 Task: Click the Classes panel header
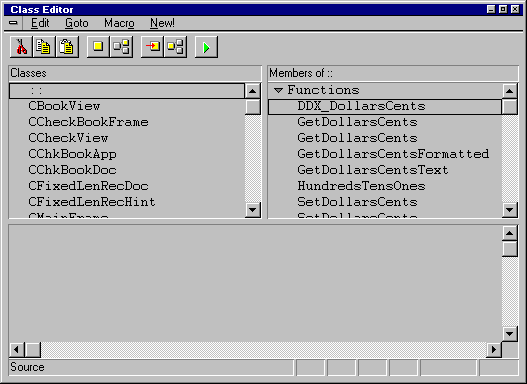(x=135, y=73)
